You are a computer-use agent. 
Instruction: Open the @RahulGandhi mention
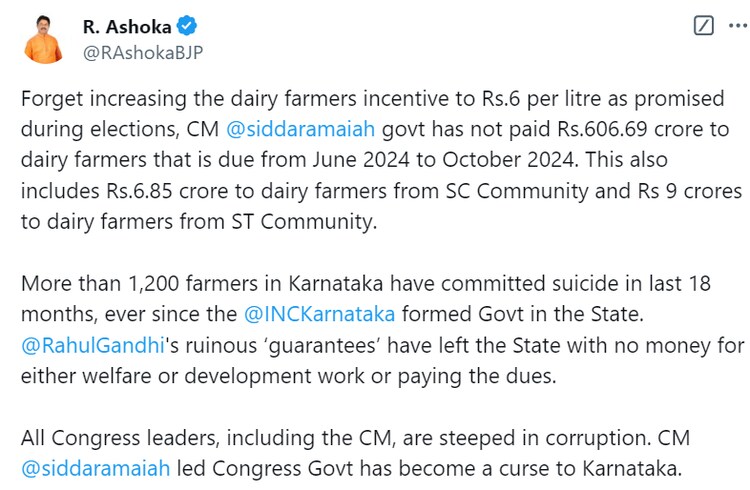(86, 346)
